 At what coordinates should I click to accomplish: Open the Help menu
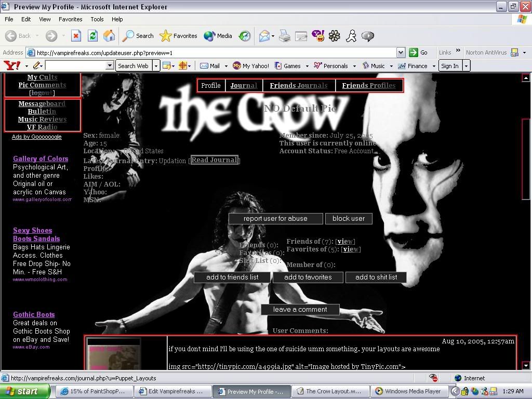pos(117,19)
